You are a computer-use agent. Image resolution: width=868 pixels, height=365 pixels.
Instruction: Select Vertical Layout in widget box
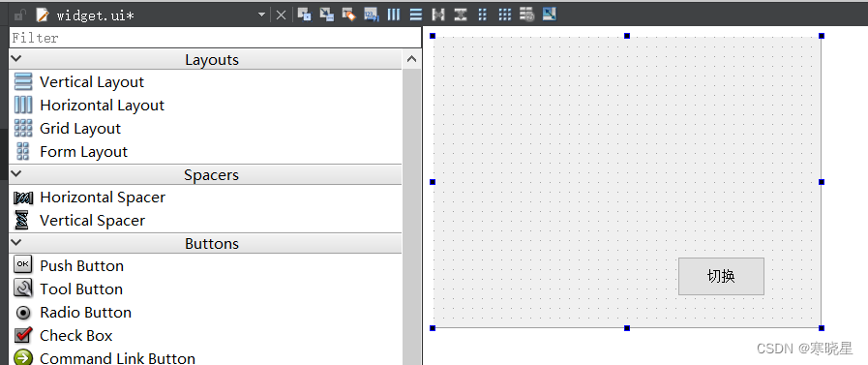click(x=205, y=82)
